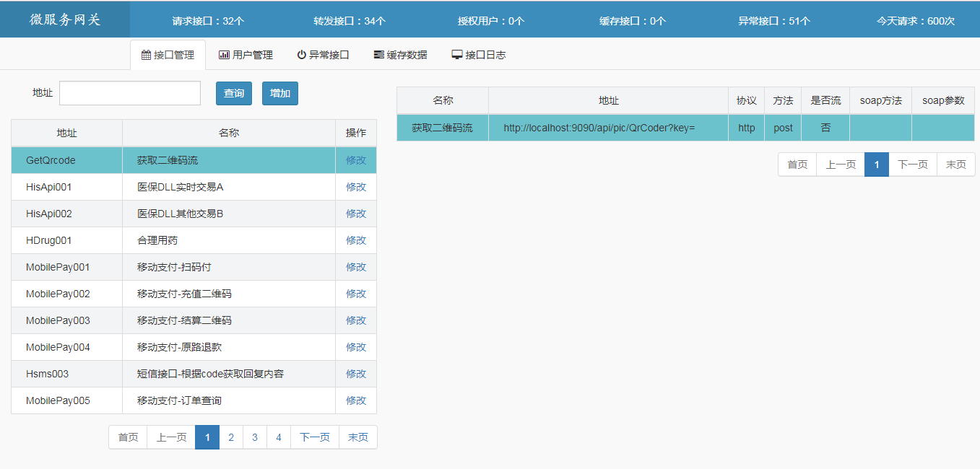Click the bar chart icon on 用户管理 tab
Screen dimensions: 980x469
pyautogui.click(x=224, y=55)
